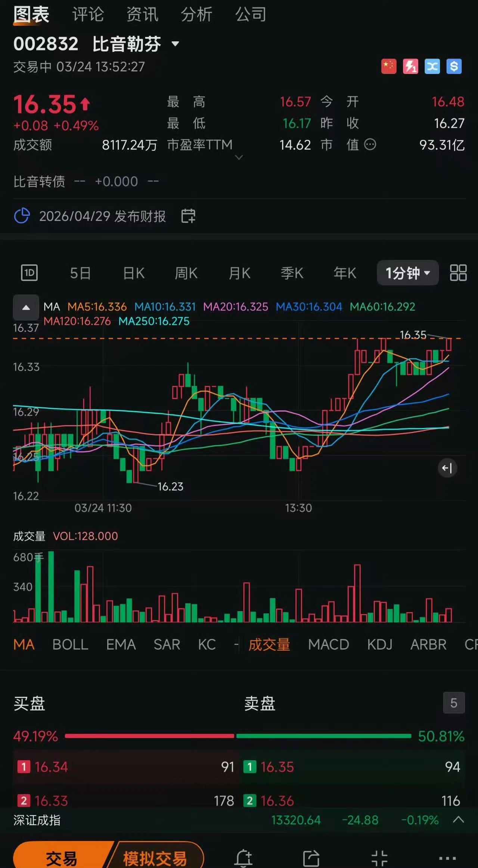Screen dimensions: 478x868
Task: Tap the 16.34 buy one price
Action: (x=51, y=767)
